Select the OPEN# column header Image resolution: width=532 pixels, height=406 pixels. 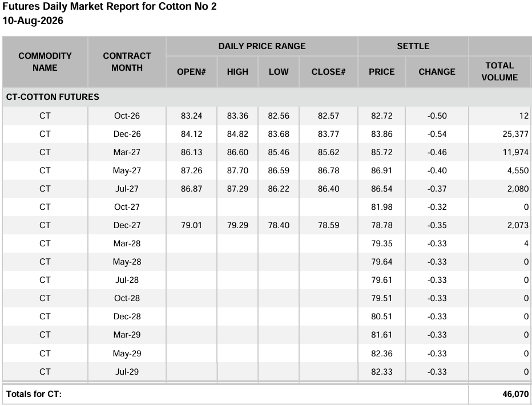coord(191,72)
